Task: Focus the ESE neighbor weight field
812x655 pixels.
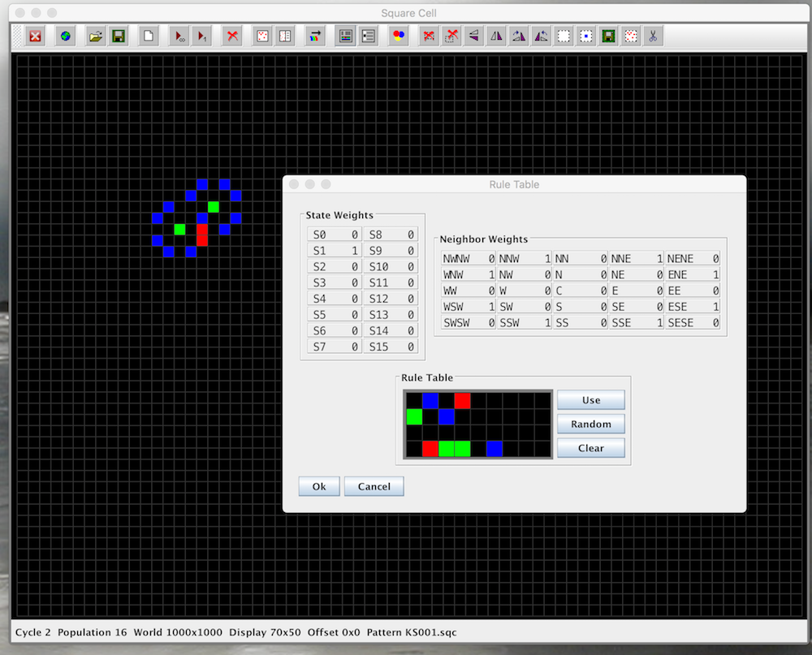Action: tap(693, 307)
